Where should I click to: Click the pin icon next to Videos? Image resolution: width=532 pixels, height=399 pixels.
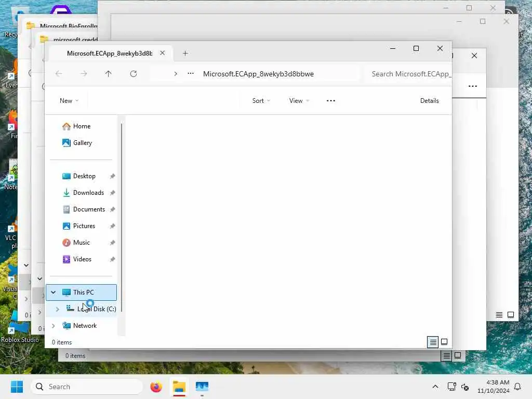click(x=112, y=259)
